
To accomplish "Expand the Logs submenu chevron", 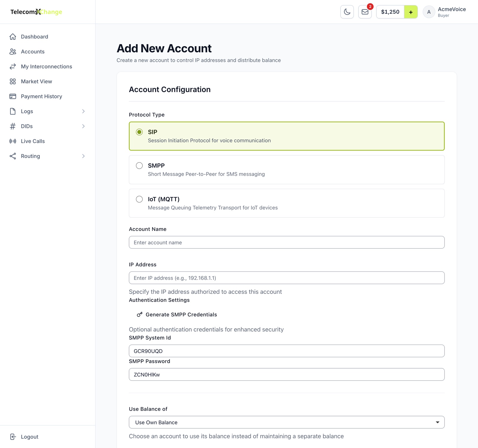I will pyautogui.click(x=83, y=111).
